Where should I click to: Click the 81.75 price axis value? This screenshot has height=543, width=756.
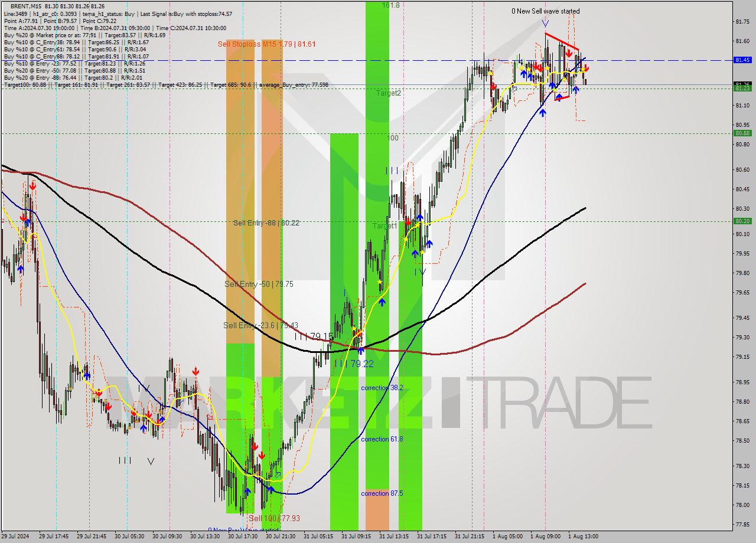743,22
